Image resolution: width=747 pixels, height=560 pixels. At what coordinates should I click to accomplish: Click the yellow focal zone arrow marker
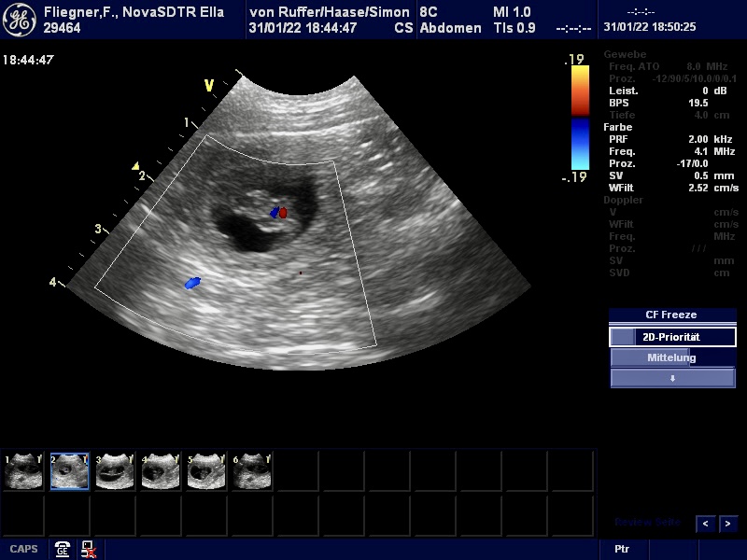click(x=135, y=166)
